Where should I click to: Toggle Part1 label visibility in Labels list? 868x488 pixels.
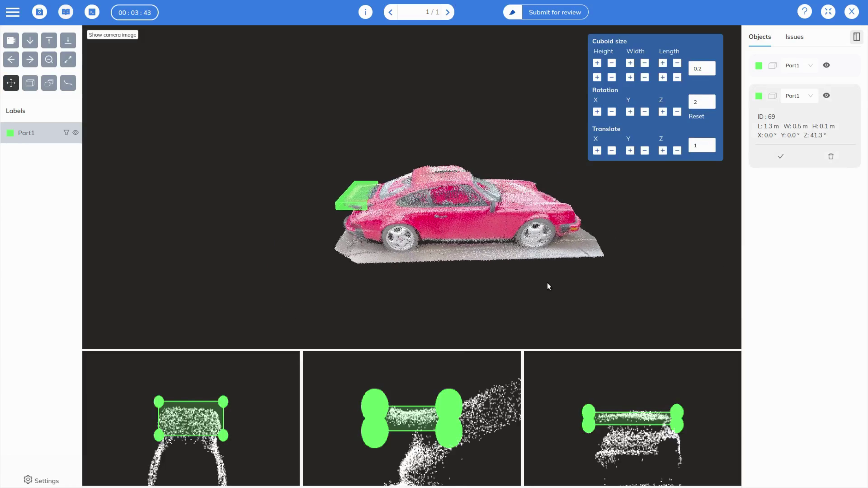coord(75,133)
